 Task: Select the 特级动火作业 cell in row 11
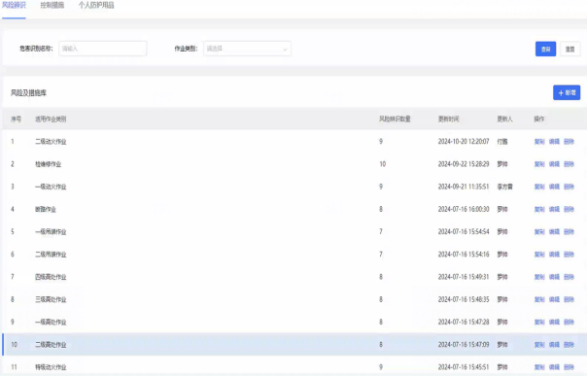coord(51,367)
